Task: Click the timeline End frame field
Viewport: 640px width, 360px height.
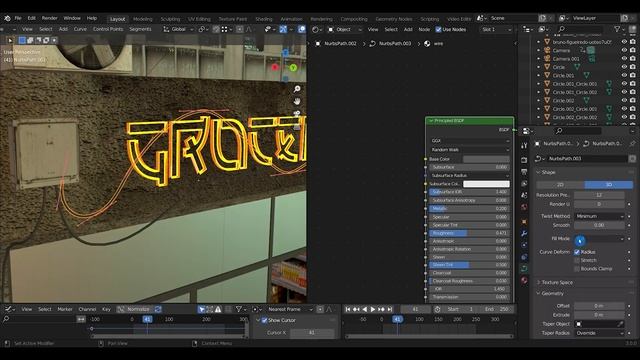Action: 498,309
